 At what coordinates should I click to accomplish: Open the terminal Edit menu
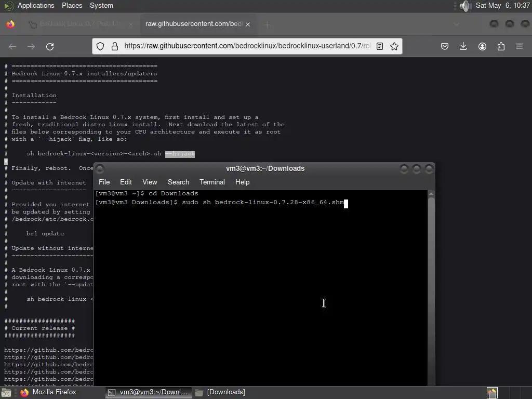[x=126, y=182]
